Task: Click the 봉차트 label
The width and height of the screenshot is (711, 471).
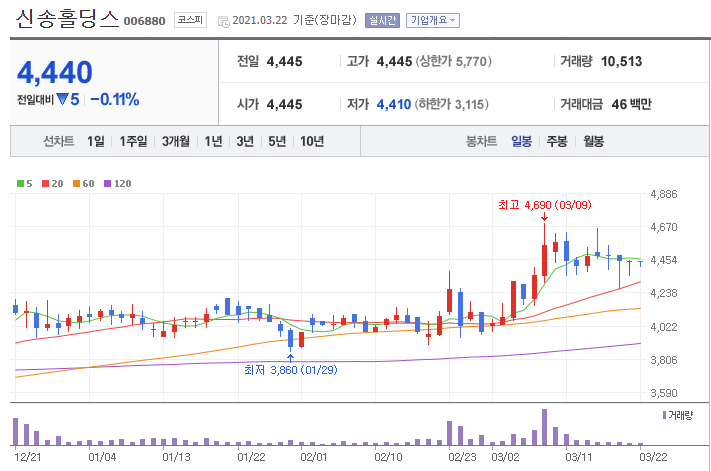Action: pos(482,141)
